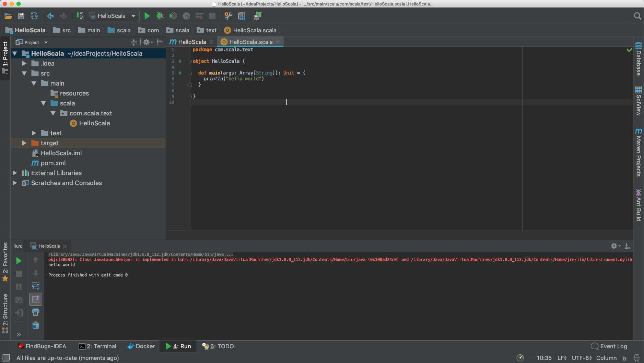Toggle the Z: Structure side tab
Screen dimensions: 644x363
[x=5, y=313]
